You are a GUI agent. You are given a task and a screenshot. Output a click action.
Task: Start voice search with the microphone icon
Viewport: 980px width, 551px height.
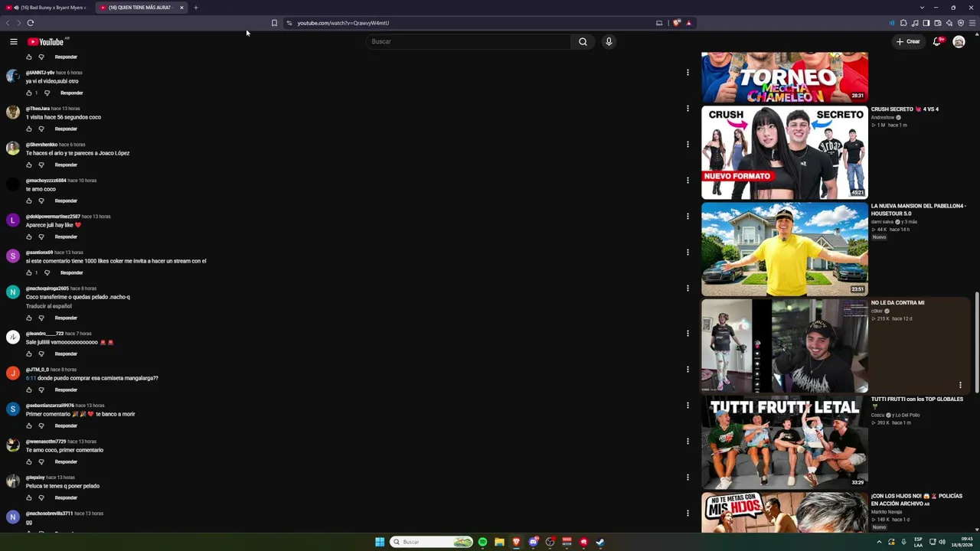tap(609, 41)
